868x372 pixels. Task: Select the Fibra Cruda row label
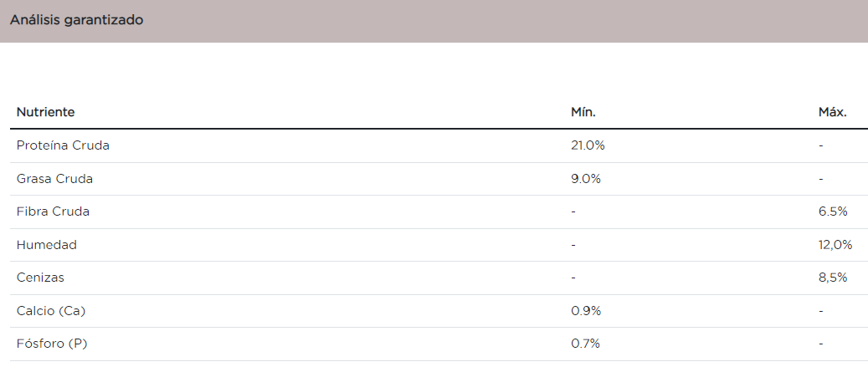(x=53, y=211)
